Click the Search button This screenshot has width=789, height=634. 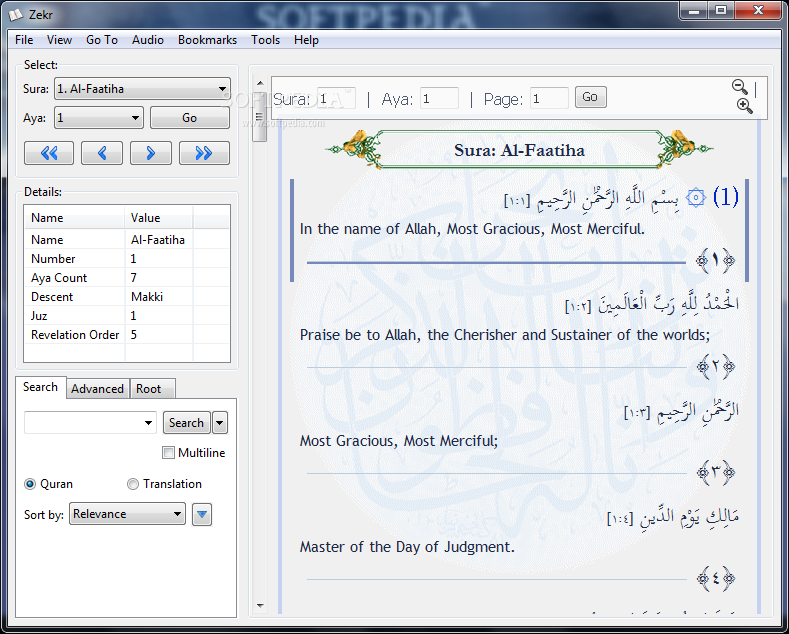(x=186, y=423)
